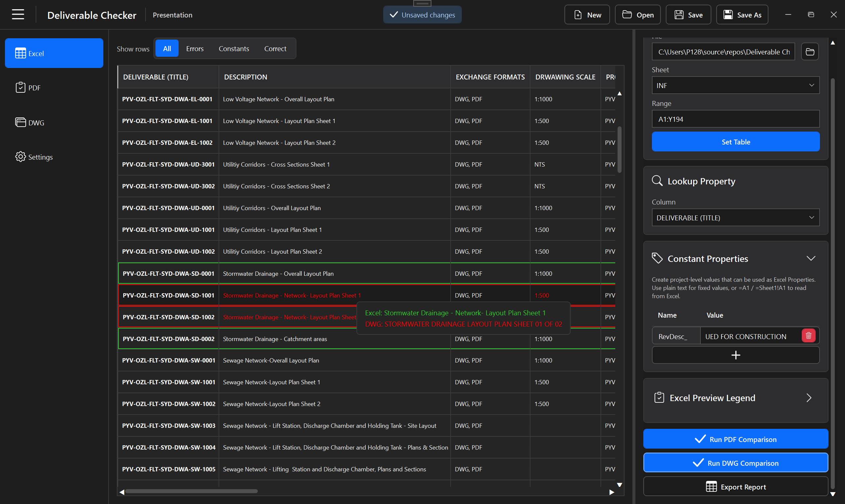Viewport: 845px width, 504px height.
Task: Click the RevDesc_ name field
Action: (676, 336)
